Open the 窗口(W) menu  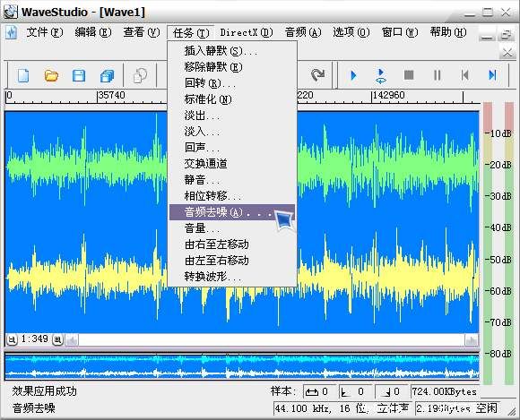(x=400, y=32)
